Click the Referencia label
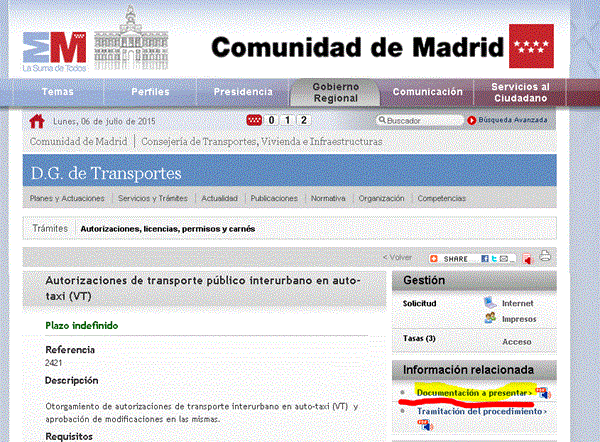 (x=70, y=350)
